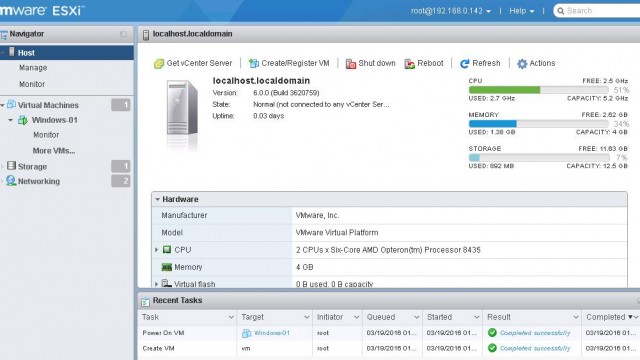Viewport: 640px width, 360px height.
Task: Open the Task column dropdown arrow
Action: [x=231, y=317]
